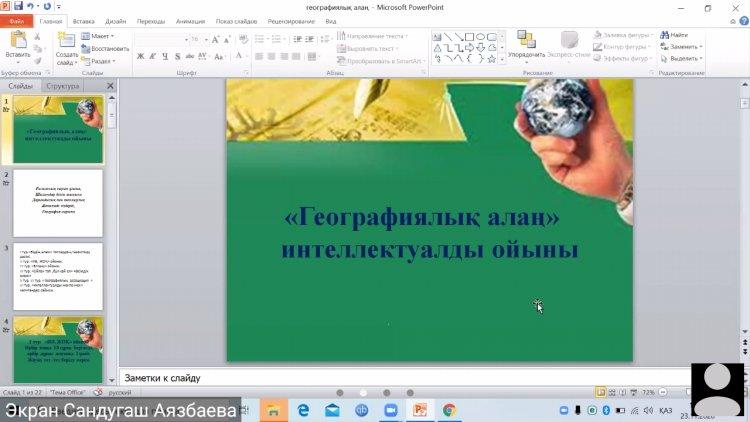
Task: Toggle Bold (Ж) text formatting
Action: 140,57
